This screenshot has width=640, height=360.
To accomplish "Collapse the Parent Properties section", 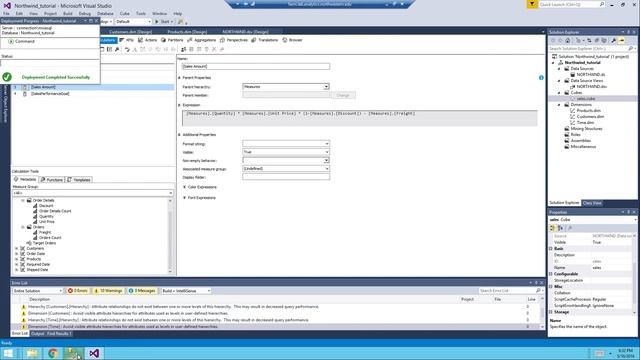I will [179, 78].
